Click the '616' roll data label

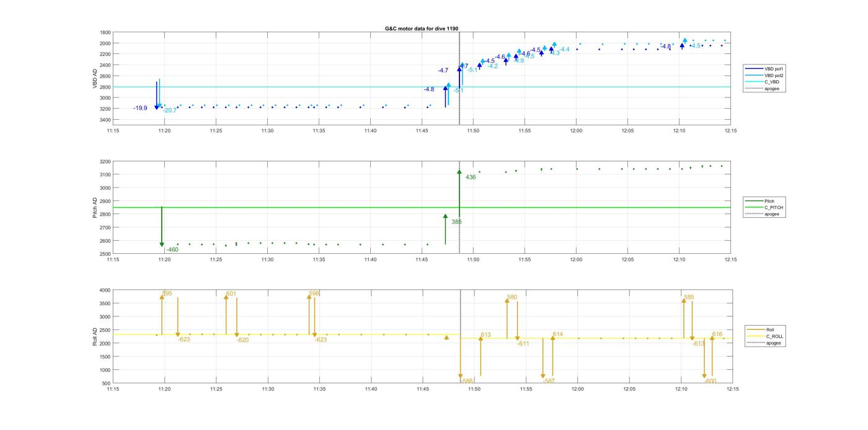click(717, 334)
